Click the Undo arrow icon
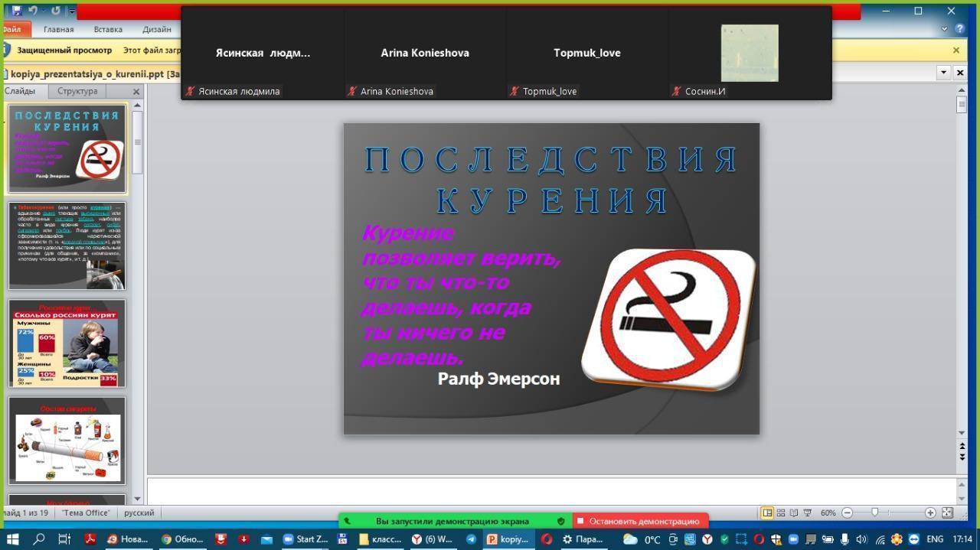980x550 pixels. coord(33,11)
